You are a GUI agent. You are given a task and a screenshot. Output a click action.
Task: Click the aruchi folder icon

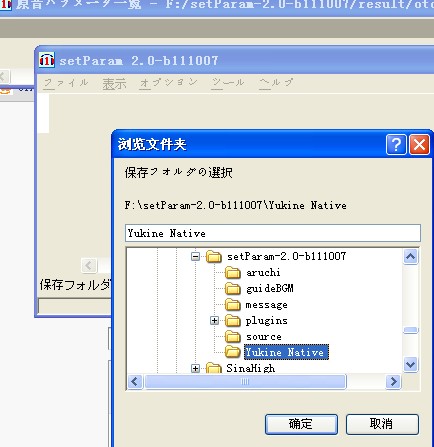coord(233,273)
